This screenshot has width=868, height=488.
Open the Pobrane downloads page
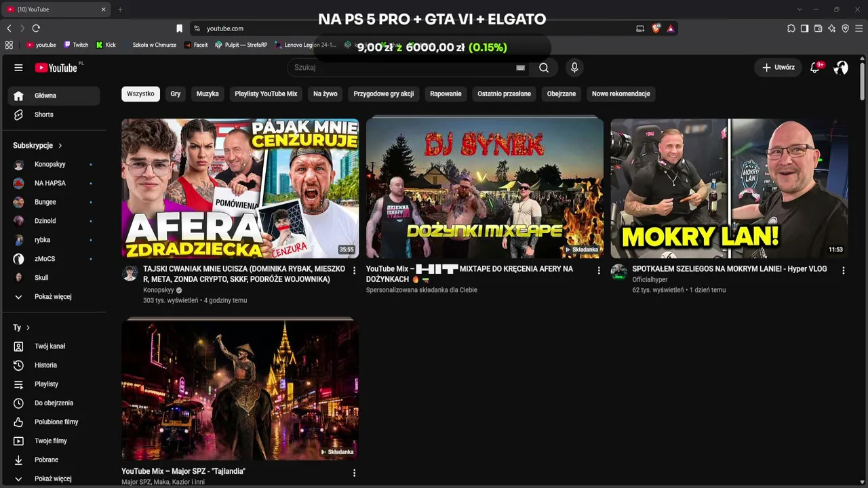tap(54, 460)
